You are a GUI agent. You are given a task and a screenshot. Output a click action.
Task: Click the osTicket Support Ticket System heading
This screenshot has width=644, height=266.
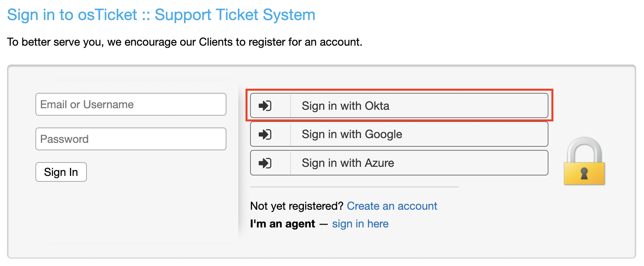pos(160,15)
